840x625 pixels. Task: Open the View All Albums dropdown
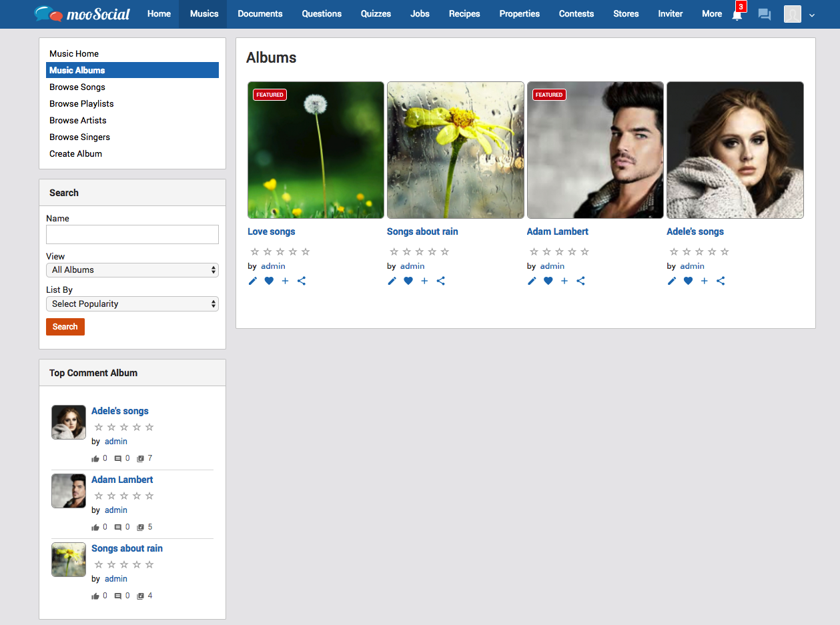click(132, 270)
